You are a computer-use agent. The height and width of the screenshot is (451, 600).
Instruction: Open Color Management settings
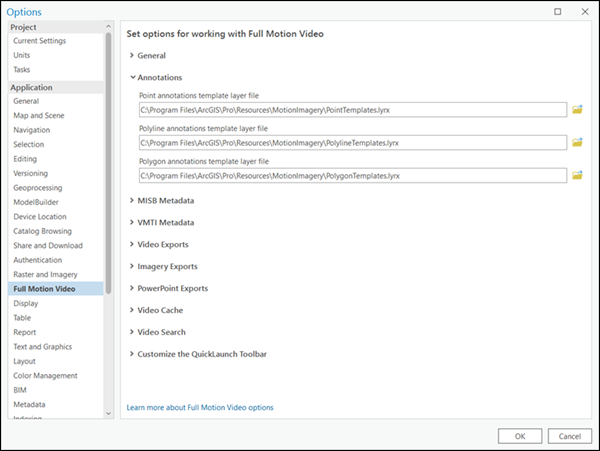pyautogui.click(x=45, y=376)
